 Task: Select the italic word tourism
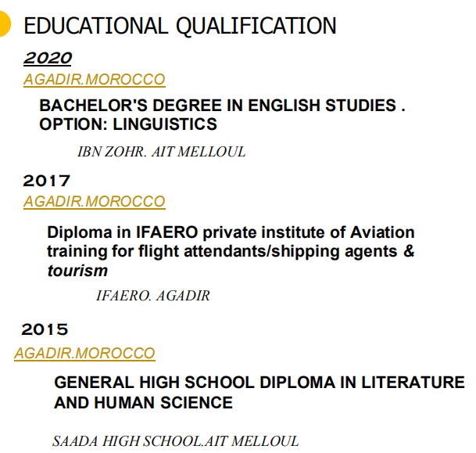point(77,271)
